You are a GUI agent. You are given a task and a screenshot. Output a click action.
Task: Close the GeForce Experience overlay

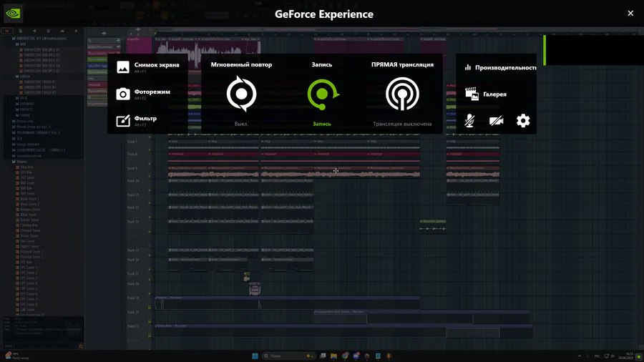(630, 13)
